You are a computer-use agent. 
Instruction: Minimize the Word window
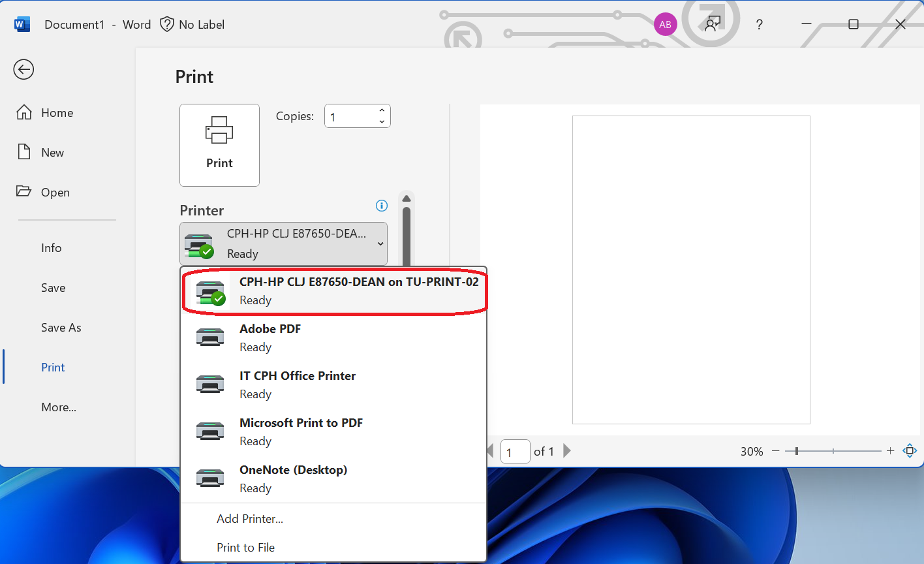point(807,24)
